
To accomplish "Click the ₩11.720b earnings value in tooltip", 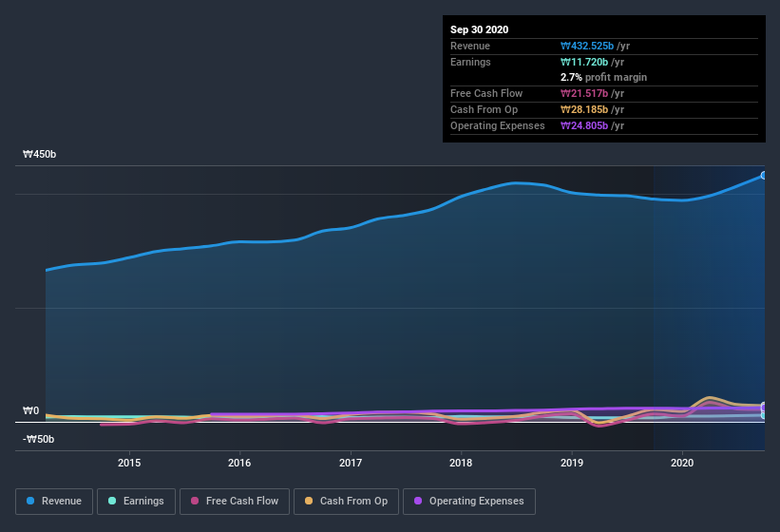I will (x=584, y=62).
